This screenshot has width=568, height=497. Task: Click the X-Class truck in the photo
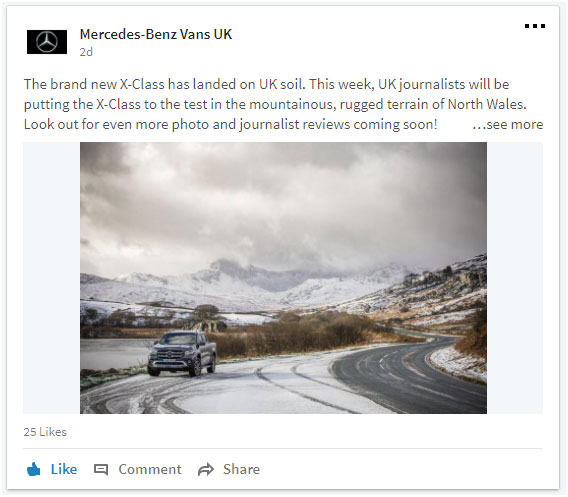(x=182, y=354)
